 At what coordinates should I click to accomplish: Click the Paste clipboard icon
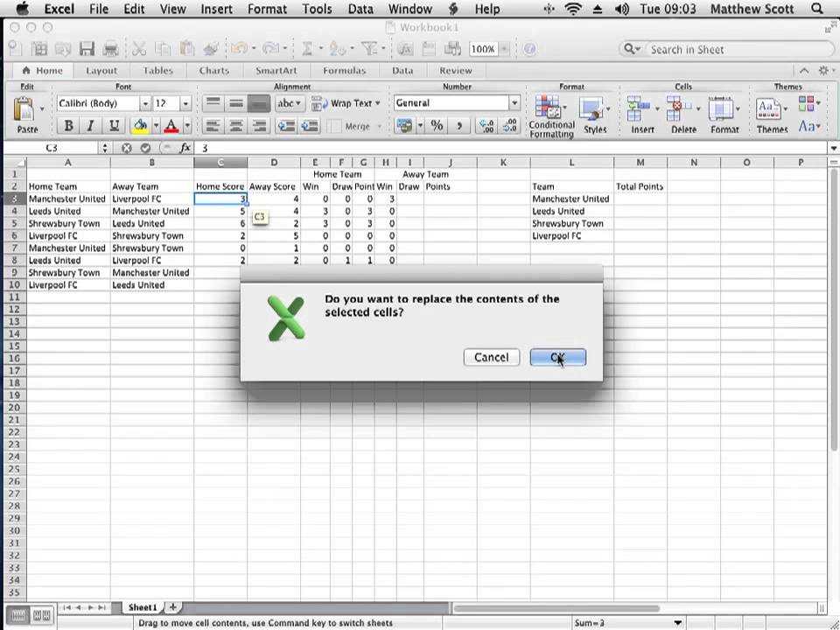click(x=24, y=110)
